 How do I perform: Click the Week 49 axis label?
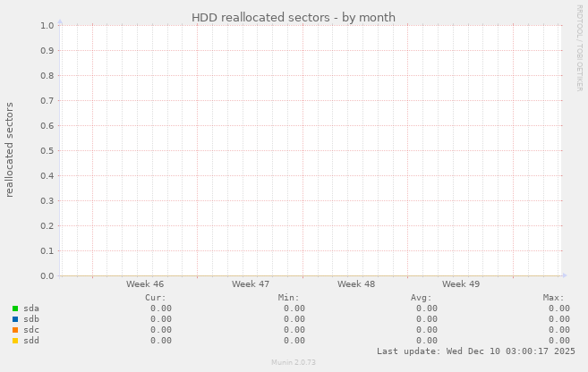tap(461, 284)
